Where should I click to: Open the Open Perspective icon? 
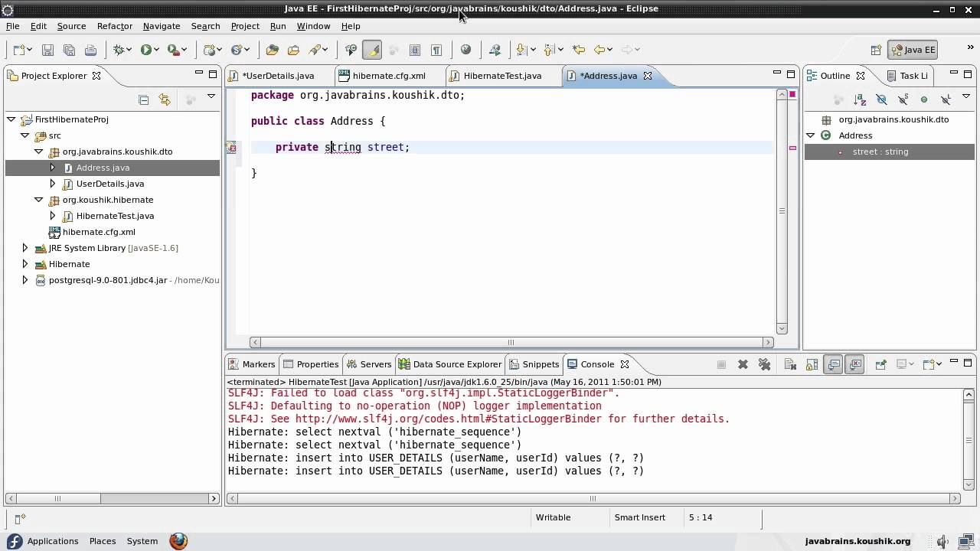[x=876, y=50]
